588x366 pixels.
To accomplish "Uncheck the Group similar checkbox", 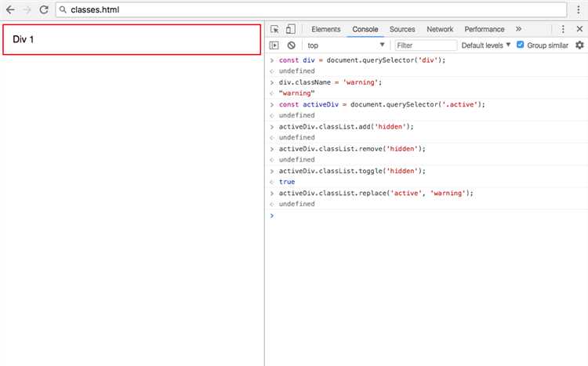I will click(x=521, y=45).
